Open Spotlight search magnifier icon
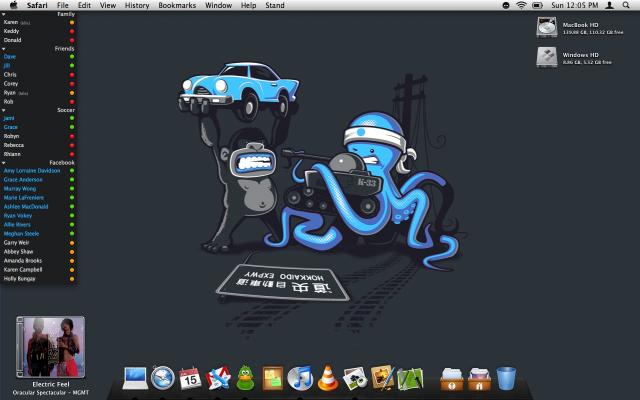Viewport: 640px width, 400px height. click(x=626, y=5)
